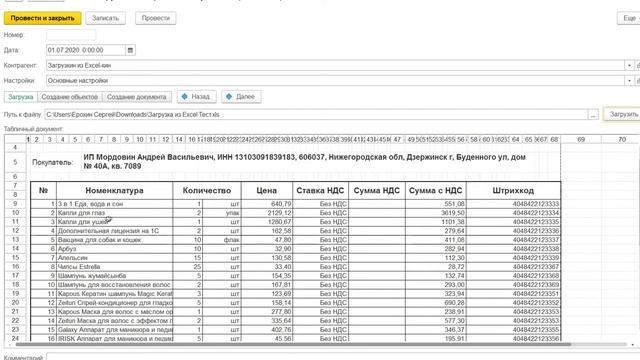Click the barcode cell 4048422123333
640x360 pixels.
[x=513, y=204]
